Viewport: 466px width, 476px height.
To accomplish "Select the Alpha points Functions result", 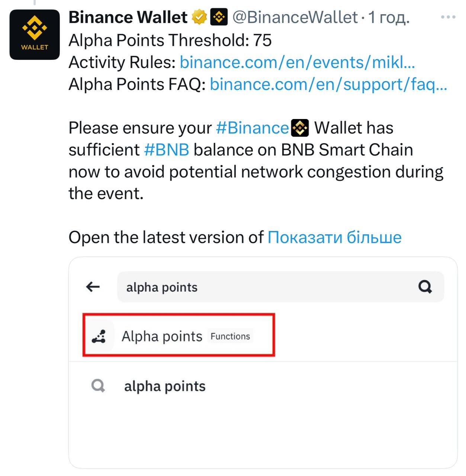I will (x=179, y=335).
